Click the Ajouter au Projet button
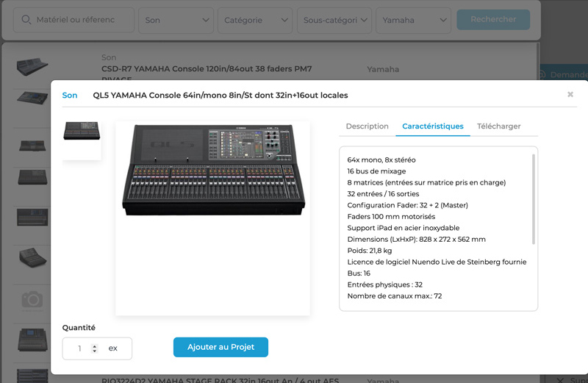Image resolution: width=588 pixels, height=383 pixels. 220,347
